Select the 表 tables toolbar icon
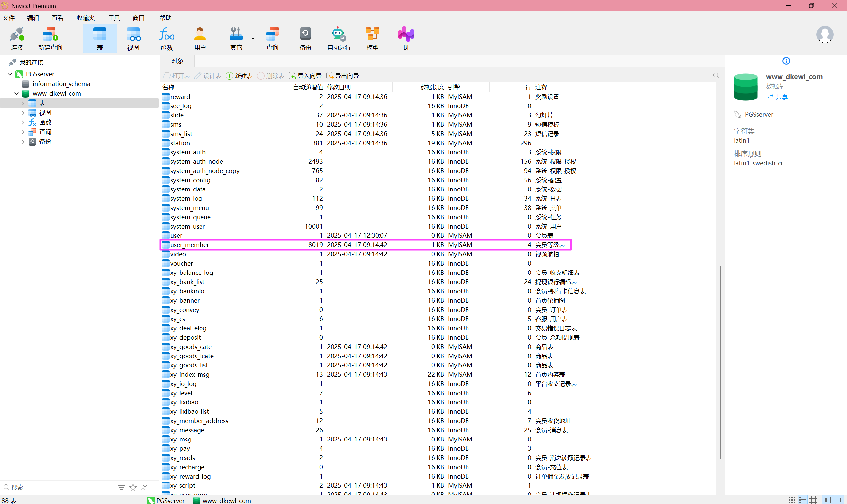The height and width of the screenshot is (504, 847). click(x=100, y=39)
